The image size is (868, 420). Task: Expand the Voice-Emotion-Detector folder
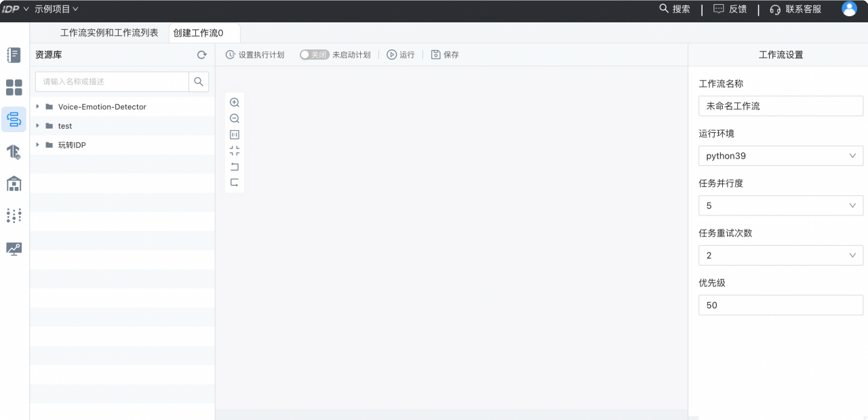[38, 106]
